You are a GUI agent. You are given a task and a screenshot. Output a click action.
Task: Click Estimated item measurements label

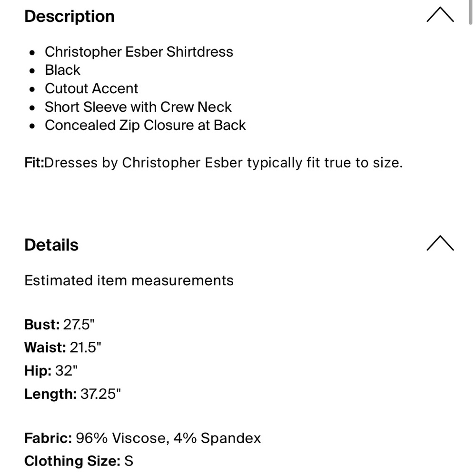[x=129, y=280]
